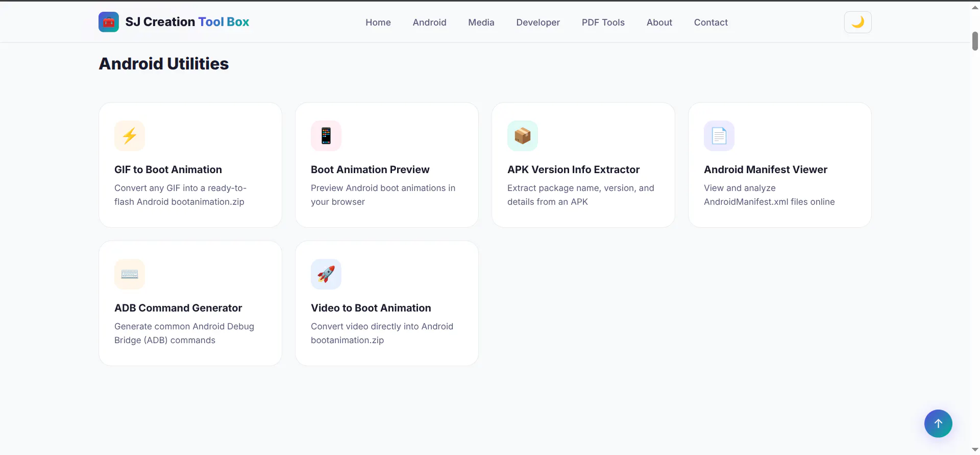Viewport: 980px width, 455px height.
Task: Open the Media nav menu
Action: (481, 22)
